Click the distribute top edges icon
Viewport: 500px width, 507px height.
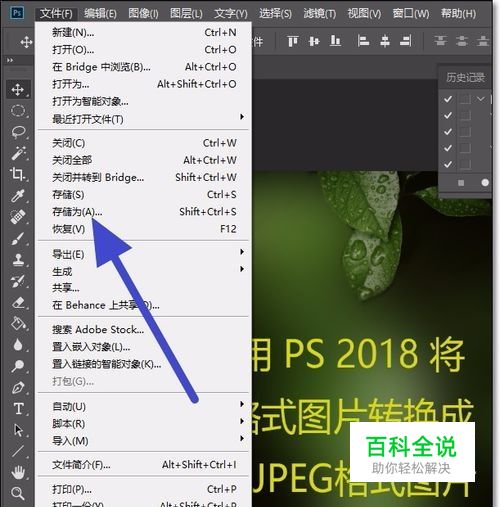tap(440, 41)
